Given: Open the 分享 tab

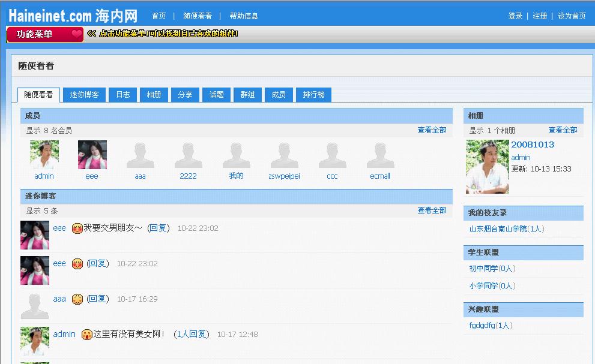Looking at the screenshot, I should tap(185, 95).
